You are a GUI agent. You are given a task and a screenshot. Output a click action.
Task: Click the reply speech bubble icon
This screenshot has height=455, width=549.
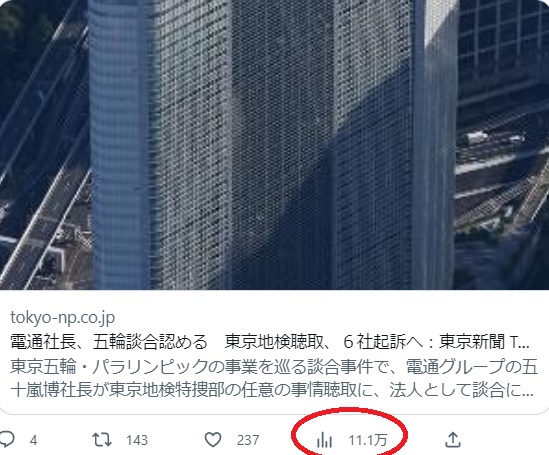[x=6, y=439]
